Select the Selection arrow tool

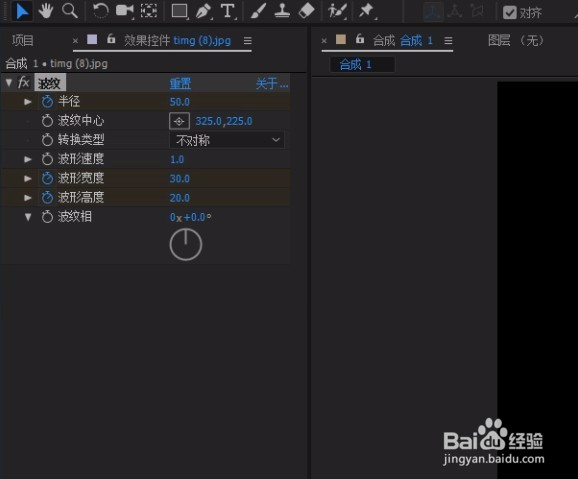pyautogui.click(x=22, y=11)
